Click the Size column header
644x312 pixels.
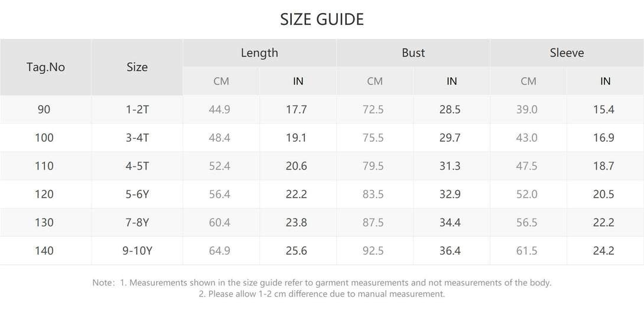coord(137,67)
